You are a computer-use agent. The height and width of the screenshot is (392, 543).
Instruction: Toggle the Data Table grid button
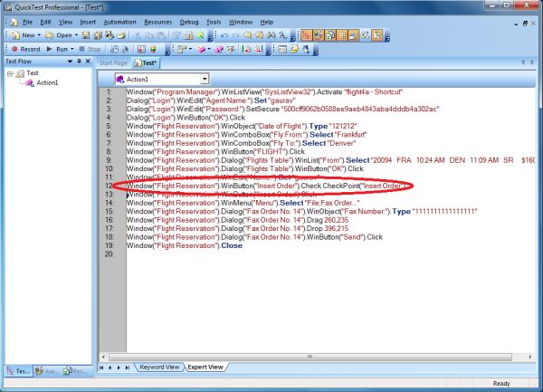342,35
